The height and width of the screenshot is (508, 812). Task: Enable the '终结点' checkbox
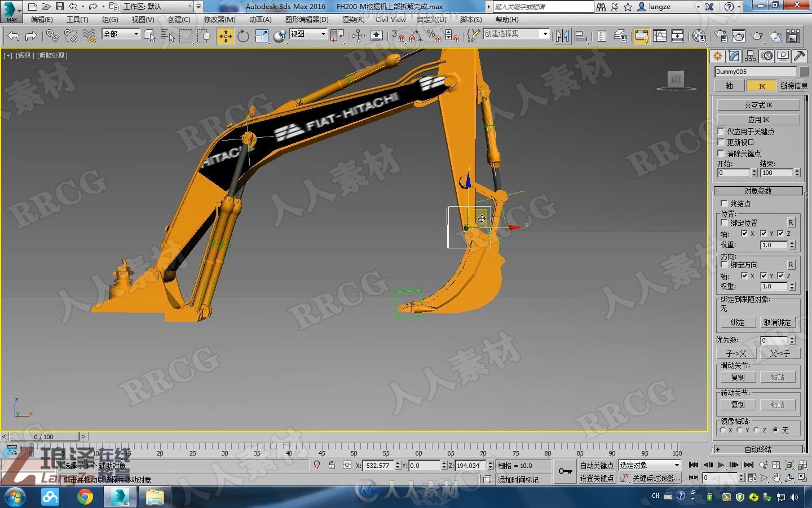(725, 203)
